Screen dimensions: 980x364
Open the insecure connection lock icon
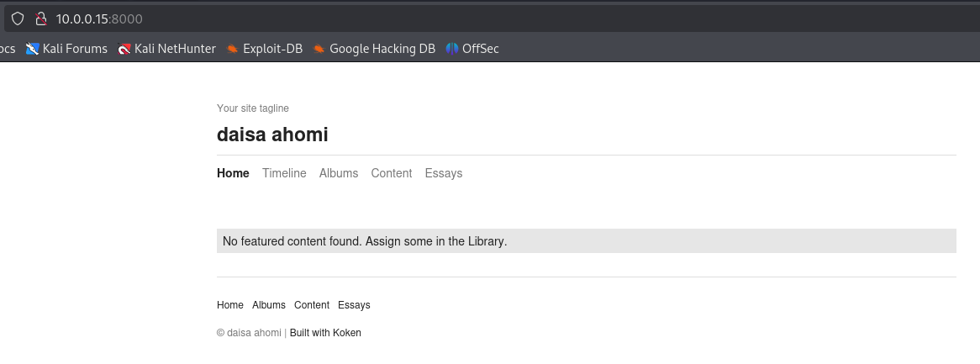[x=40, y=18]
